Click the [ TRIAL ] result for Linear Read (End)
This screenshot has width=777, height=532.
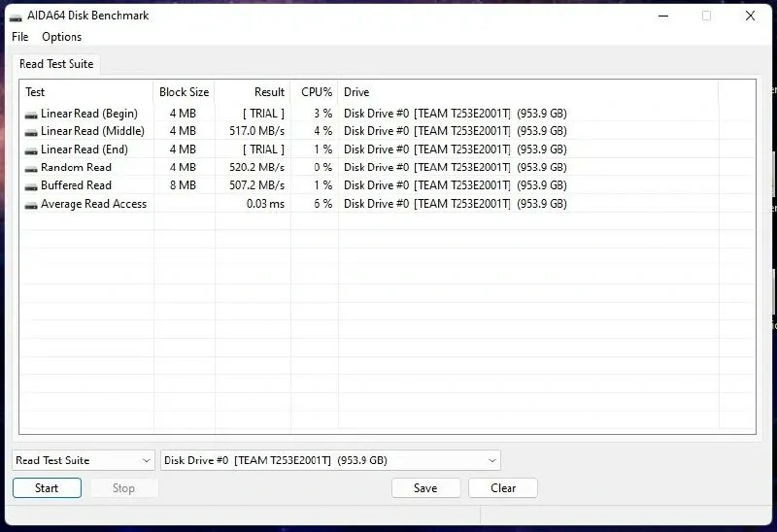263,150
